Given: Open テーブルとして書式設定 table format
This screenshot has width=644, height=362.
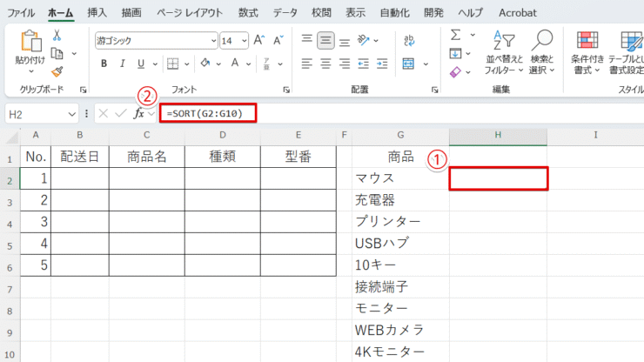Looking at the screenshot, I should pos(626,52).
